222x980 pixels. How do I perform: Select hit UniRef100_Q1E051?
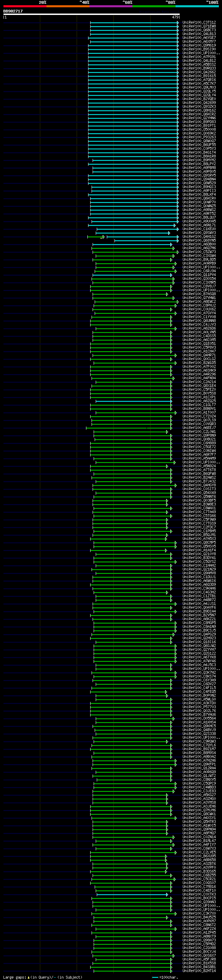pyautogui.click(x=199, y=343)
